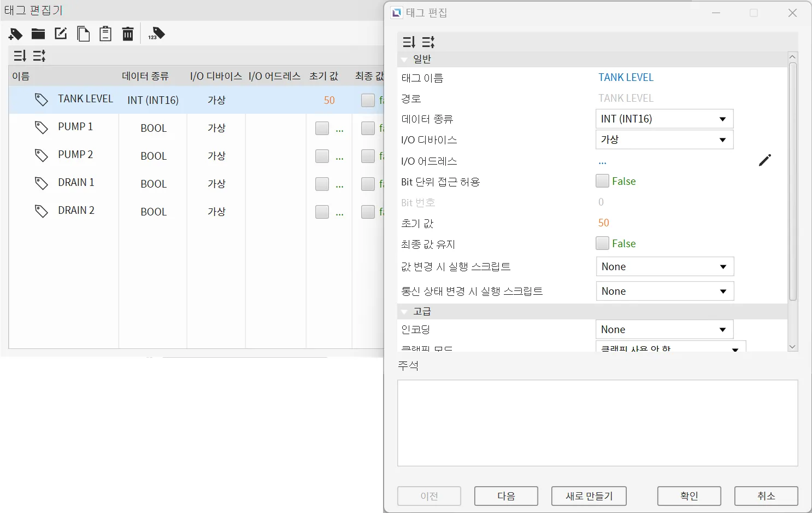Check the 초기 값 box for PUMP 1

[x=322, y=128]
